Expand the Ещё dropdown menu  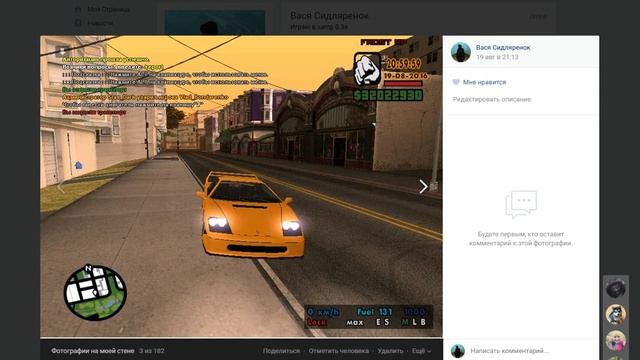pos(421,351)
